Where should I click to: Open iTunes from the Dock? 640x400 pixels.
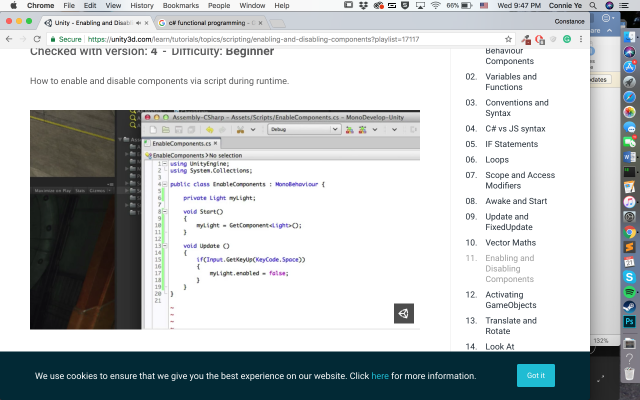629,202
